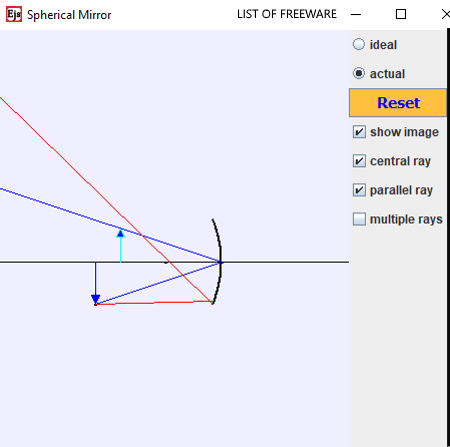
Task: Click the mirror vertex on the axis
Action: pos(221,262)
